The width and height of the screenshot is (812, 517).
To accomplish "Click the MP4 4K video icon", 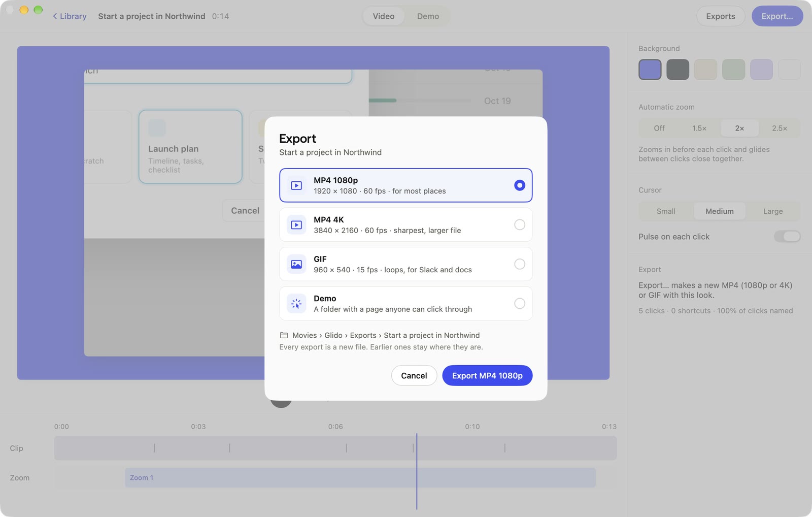I will point(296,224).
